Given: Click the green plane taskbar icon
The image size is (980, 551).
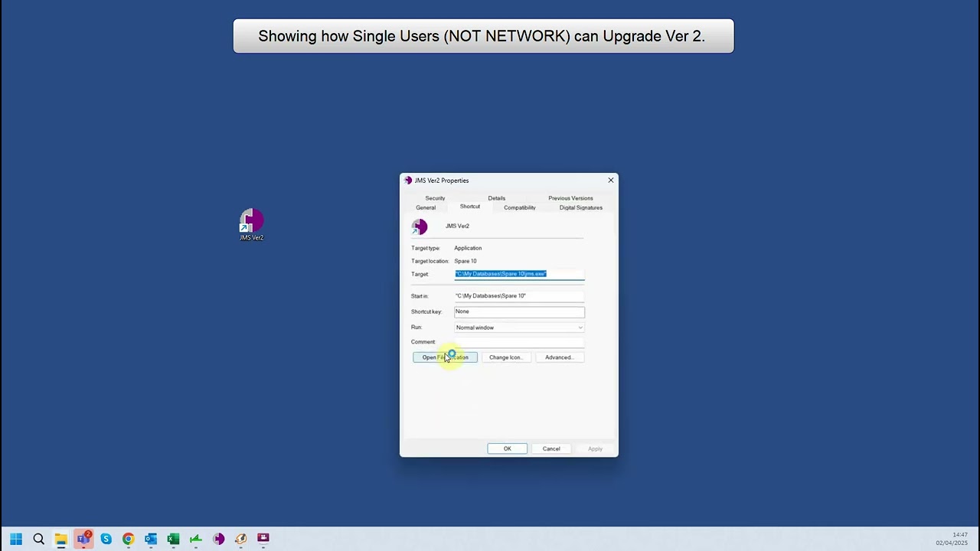Looking at the screenshot, I should [x=195, y=539].
